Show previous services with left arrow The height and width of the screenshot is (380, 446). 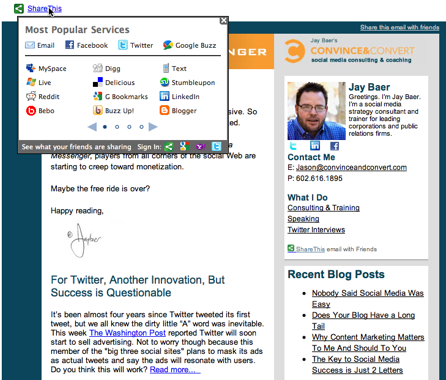92,127
